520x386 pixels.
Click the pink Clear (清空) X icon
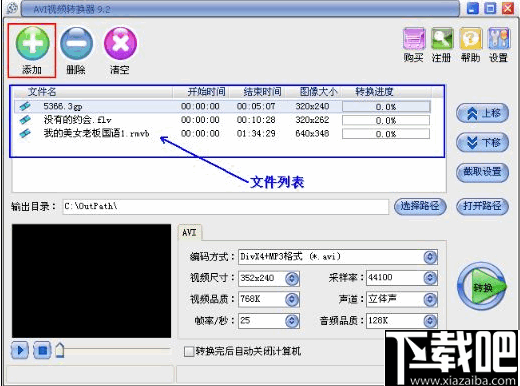coord(120,43)
